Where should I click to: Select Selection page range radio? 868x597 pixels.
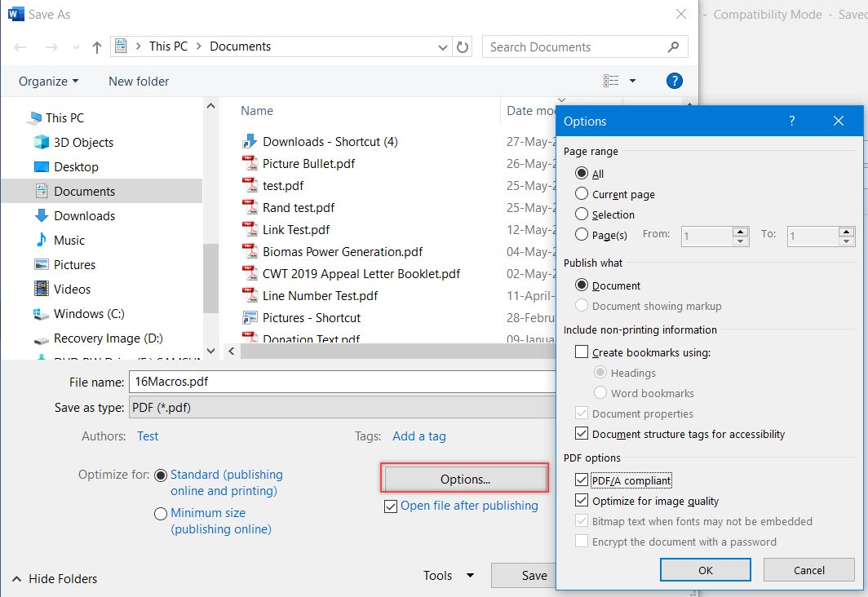click(581, 214)
